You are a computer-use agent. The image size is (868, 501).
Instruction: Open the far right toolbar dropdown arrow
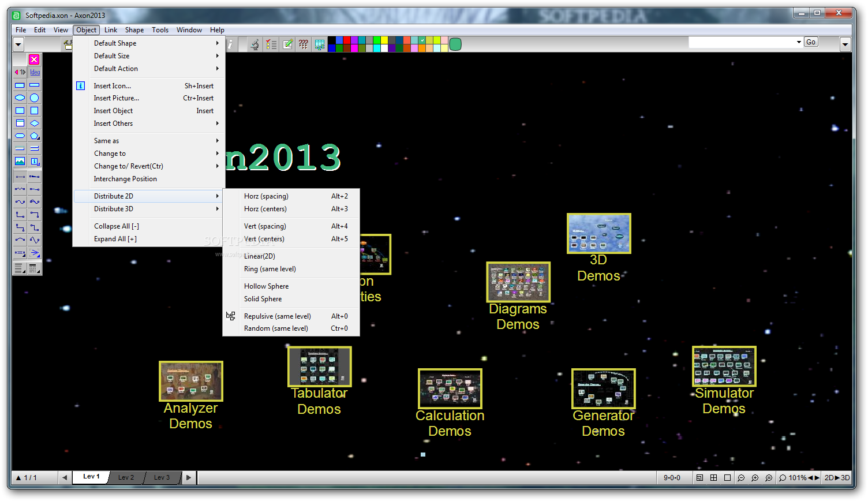point(845,44)
